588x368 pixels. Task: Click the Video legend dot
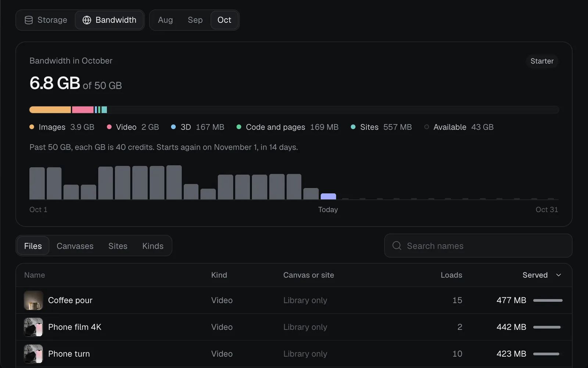109,127
